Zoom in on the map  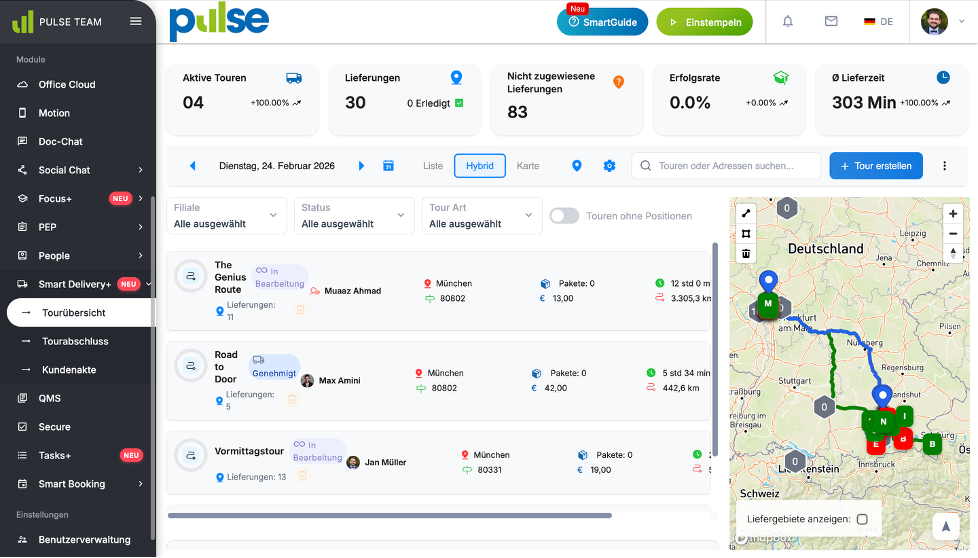pyautogui.click(x=953, y=214)
